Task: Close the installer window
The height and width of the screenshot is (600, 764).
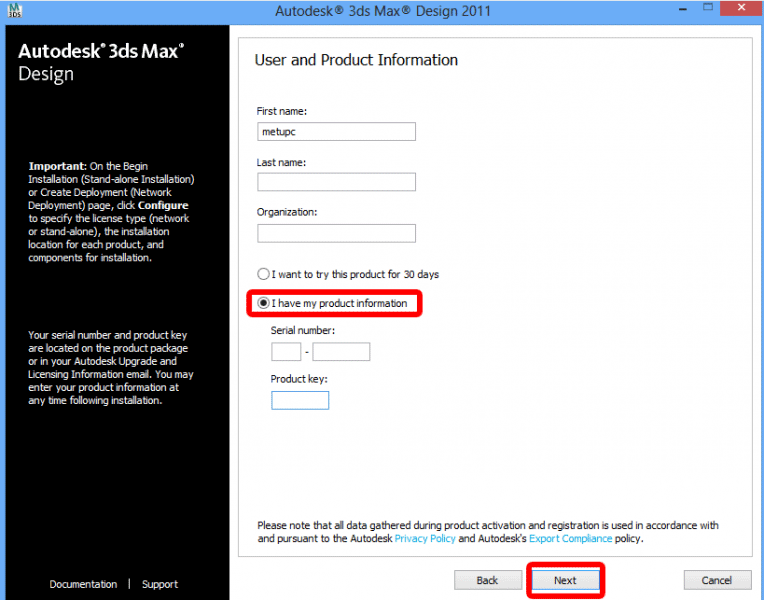Action: (x=741, y=8)
